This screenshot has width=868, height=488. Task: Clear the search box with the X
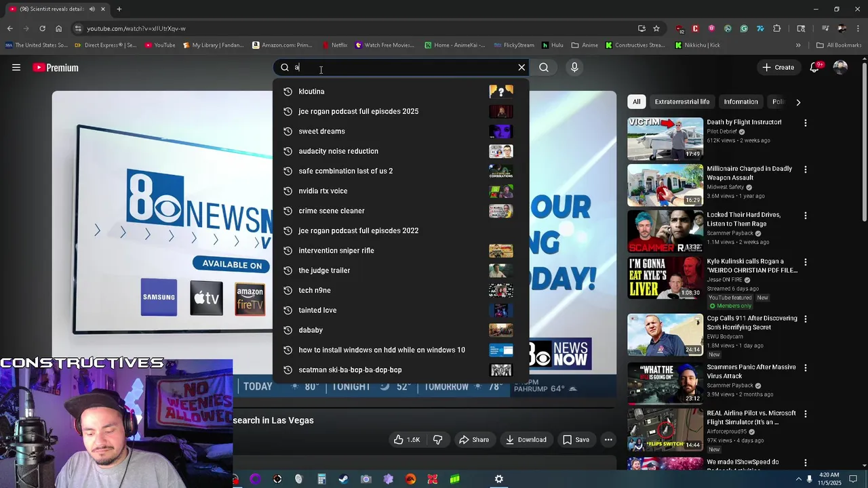(x=521, y=67)
